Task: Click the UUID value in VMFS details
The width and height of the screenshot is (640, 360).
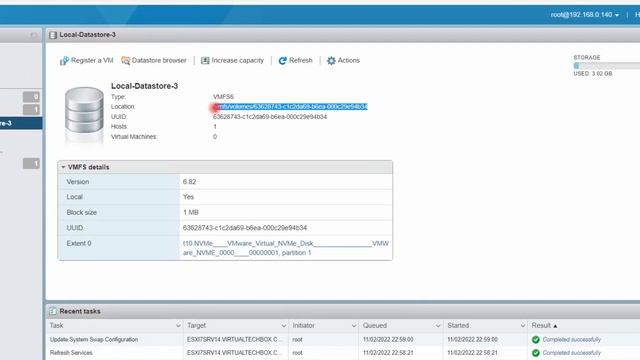Action: [x=245, y=228]
